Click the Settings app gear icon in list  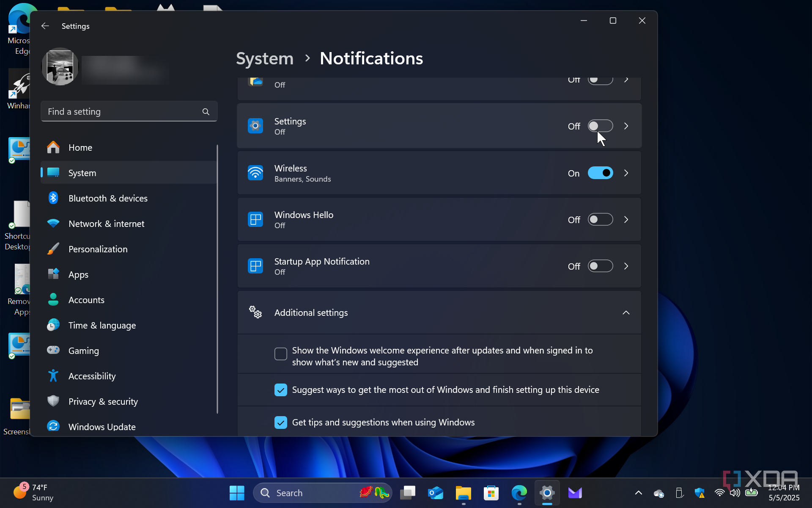click(255, 126)
